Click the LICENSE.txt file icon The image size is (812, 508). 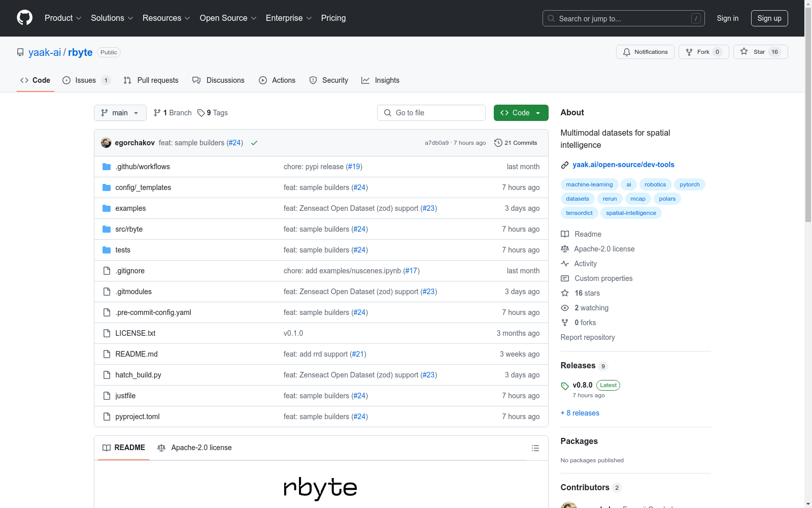(x=107, y=333)
